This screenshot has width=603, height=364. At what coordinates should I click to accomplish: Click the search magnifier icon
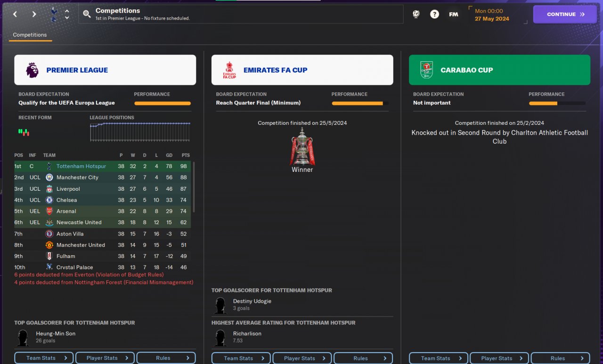coord(87,14)
